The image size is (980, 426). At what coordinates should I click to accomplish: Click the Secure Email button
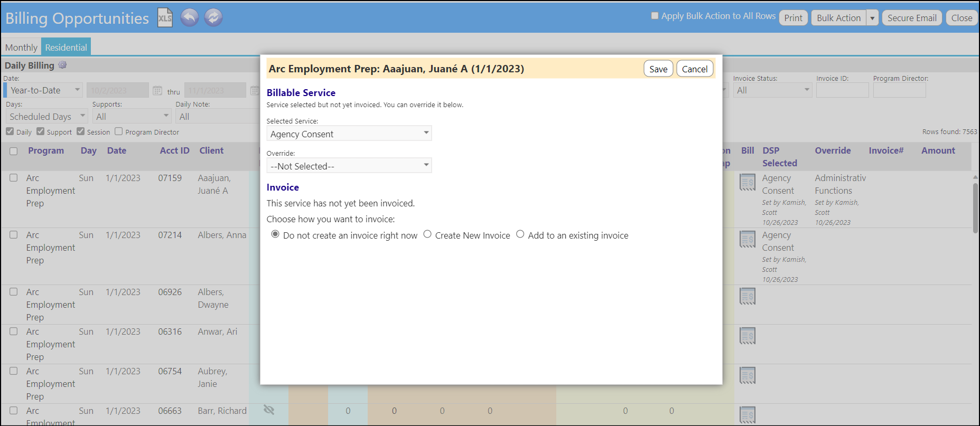point(912,18)
